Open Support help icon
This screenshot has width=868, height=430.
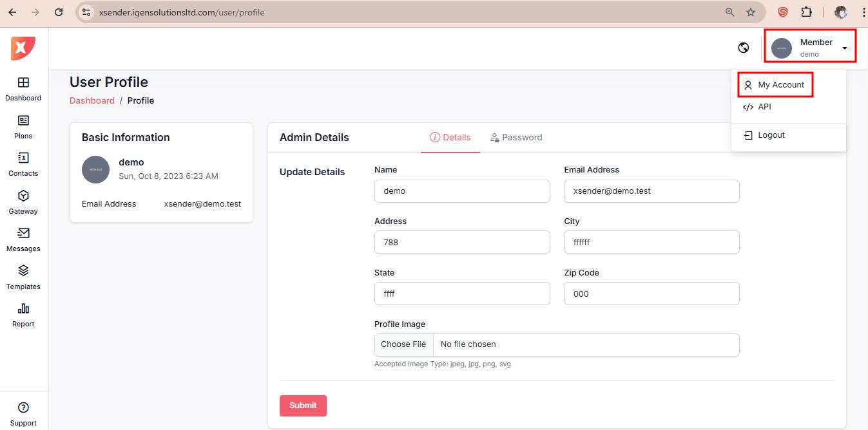point(23,407)
